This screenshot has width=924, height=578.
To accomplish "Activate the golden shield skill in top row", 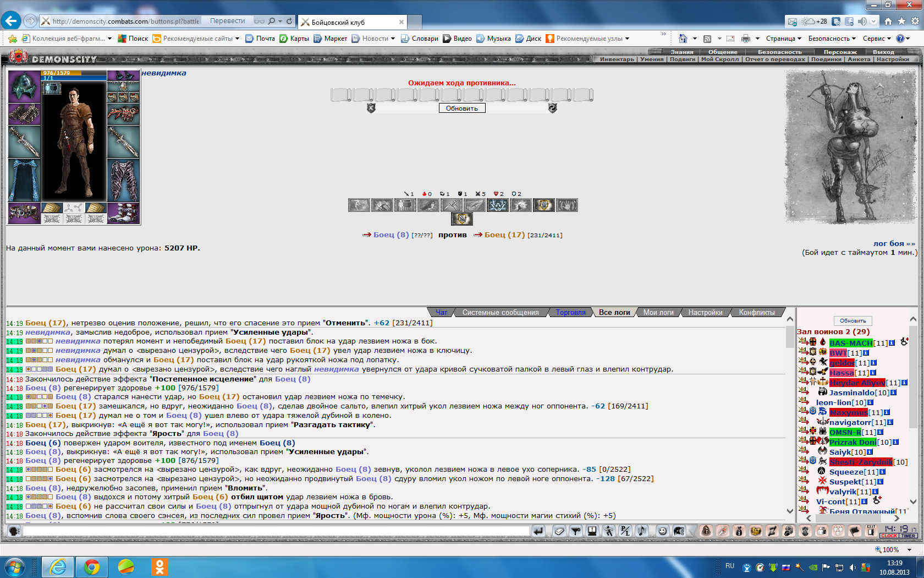I will pos(544,205).
